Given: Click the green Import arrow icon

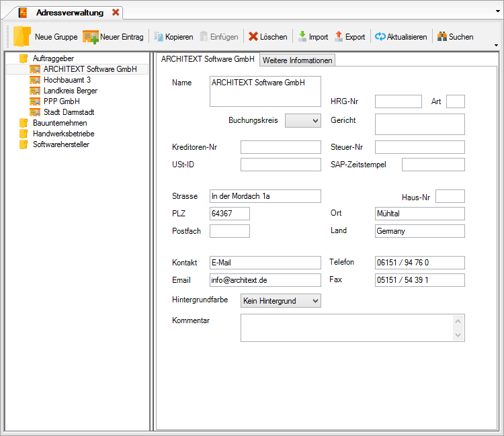Looking at the screenshot, I should [302, 36].
